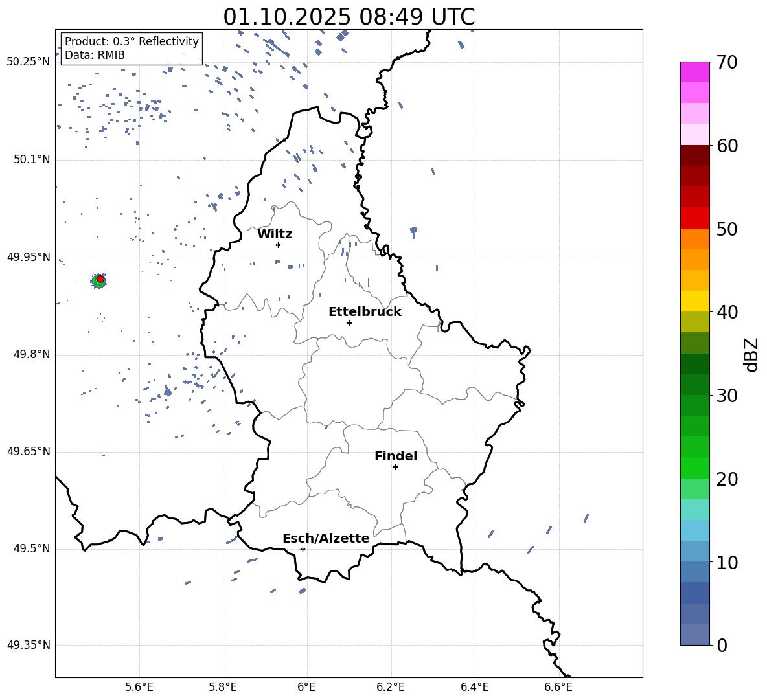Image resolution: width=767 pixels, height=700 pixels.
Task: Click the dBZ colorbar axis label
Action: click(751, 354)
